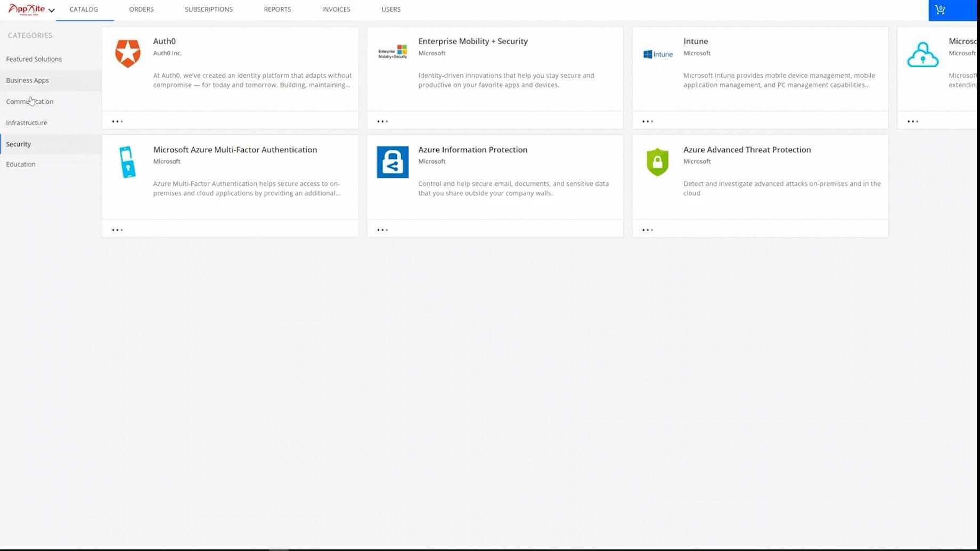Open more options on Azure Information Protection card
This screenshot has height=551, width=980.
coord(382,230)
